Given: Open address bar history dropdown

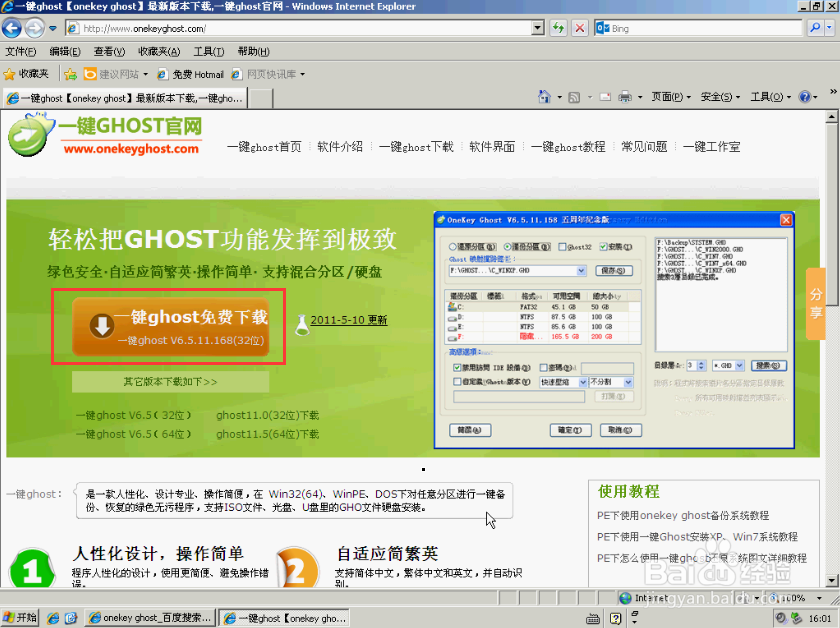Looking at the screenshot, I should tap(538, 28).
